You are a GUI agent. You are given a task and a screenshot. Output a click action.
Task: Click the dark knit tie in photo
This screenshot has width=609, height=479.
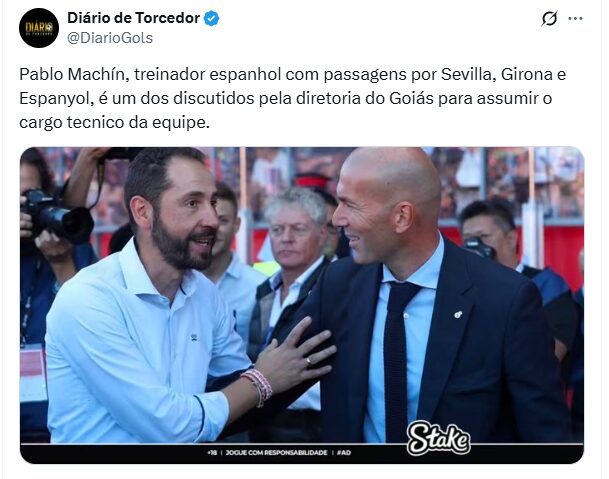397,361
